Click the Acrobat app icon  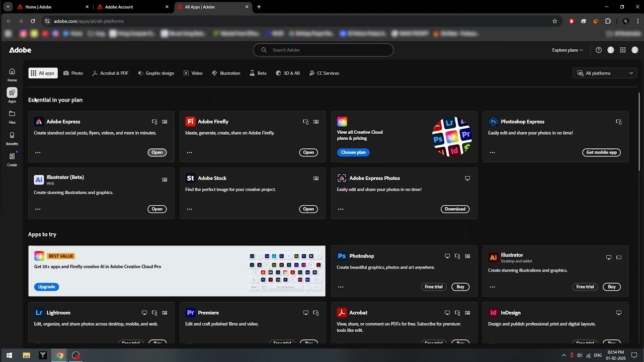(x=342, y=313)
